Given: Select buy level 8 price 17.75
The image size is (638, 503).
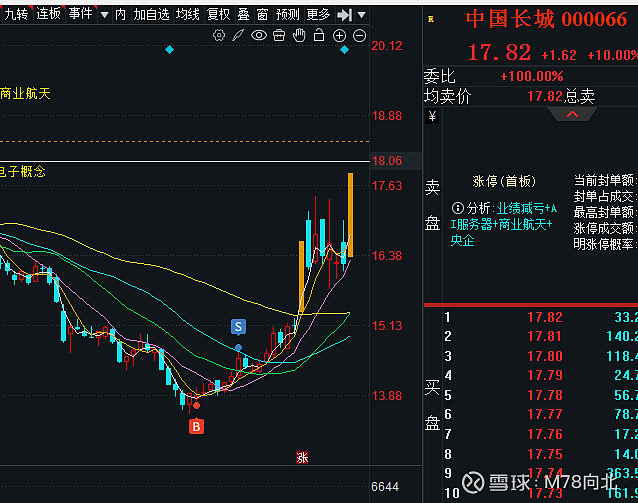Looking at the screenshot, I should click(x=545, y=454).
